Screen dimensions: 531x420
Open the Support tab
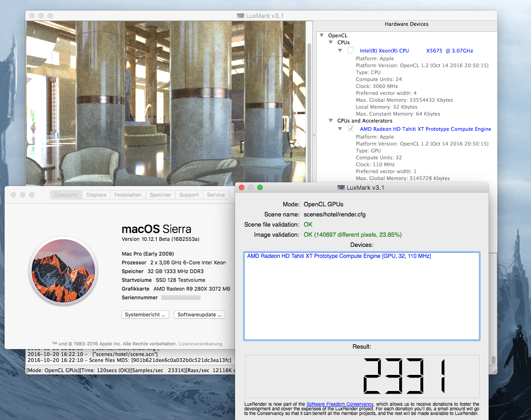pos(189,194)
